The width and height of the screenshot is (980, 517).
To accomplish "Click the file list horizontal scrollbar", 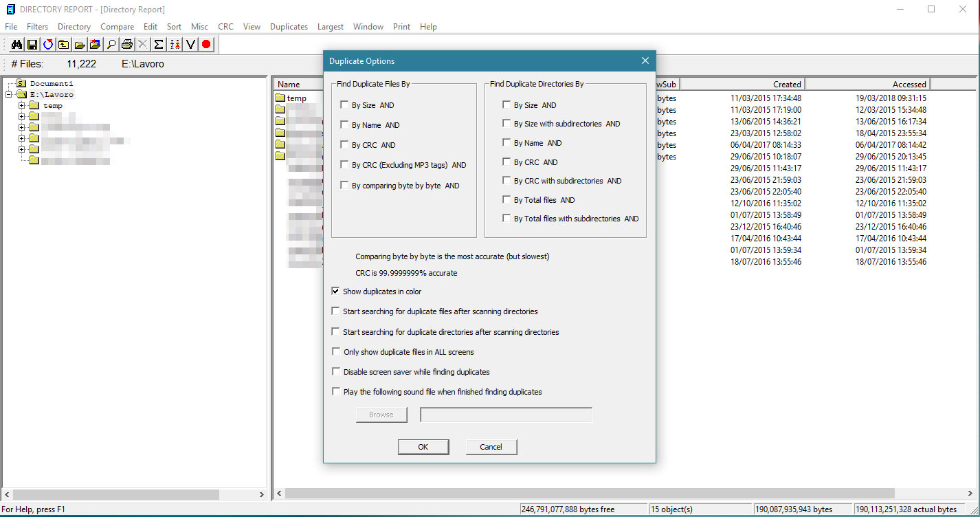I will [589, 494].
